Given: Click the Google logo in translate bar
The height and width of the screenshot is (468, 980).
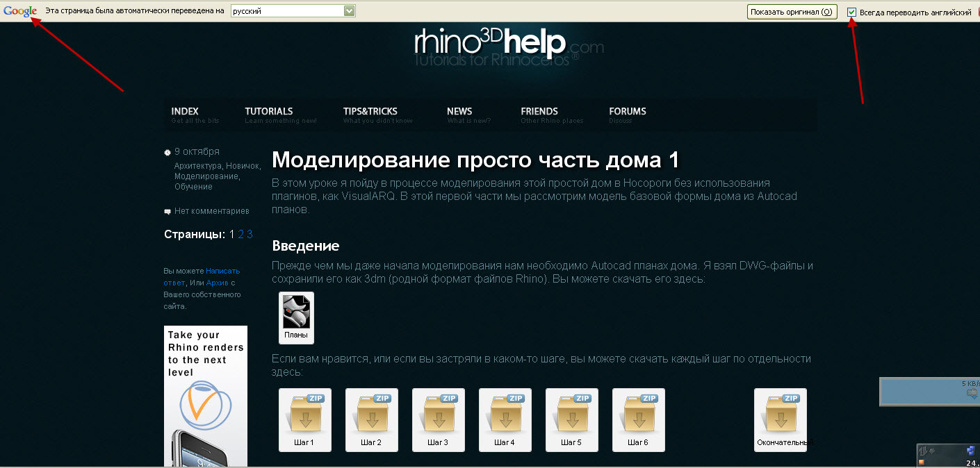Looking at the screenshot, I should (19, 11).
